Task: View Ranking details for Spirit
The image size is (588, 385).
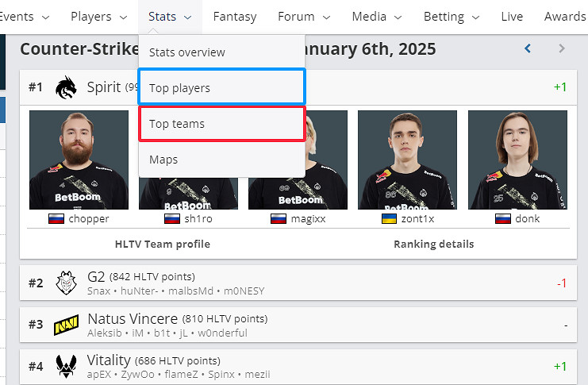Action: pos(433,244)
